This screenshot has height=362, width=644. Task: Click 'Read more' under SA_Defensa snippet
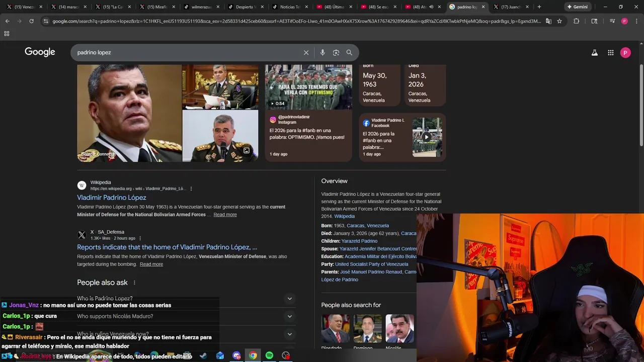[151, 264]
